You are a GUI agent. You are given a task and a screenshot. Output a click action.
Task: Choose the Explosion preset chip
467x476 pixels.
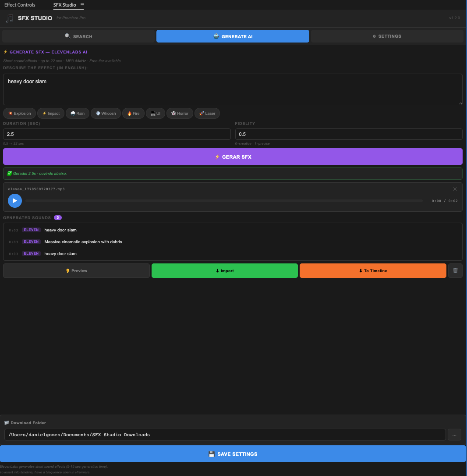click(x=19, y=114)
